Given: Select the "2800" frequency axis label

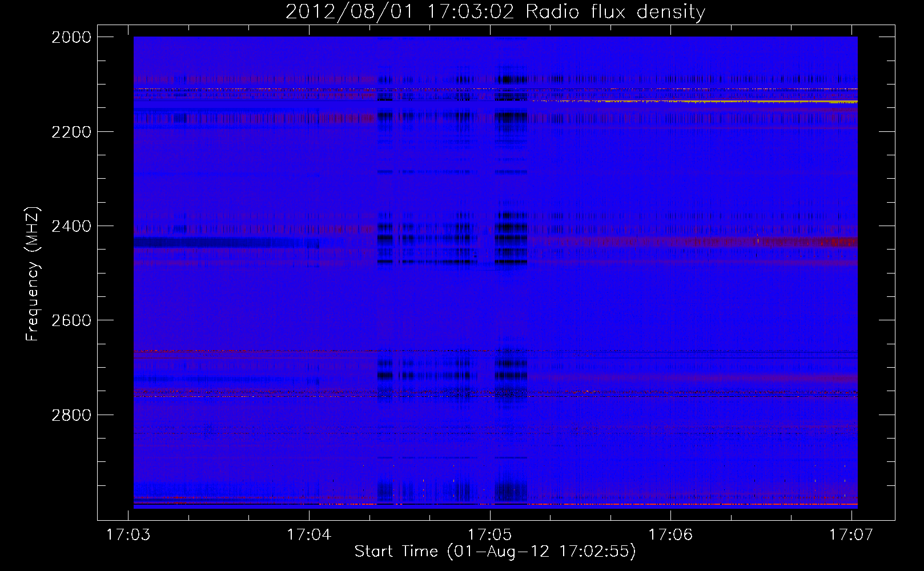Looking at the screenshot, I should coord(71,415).
